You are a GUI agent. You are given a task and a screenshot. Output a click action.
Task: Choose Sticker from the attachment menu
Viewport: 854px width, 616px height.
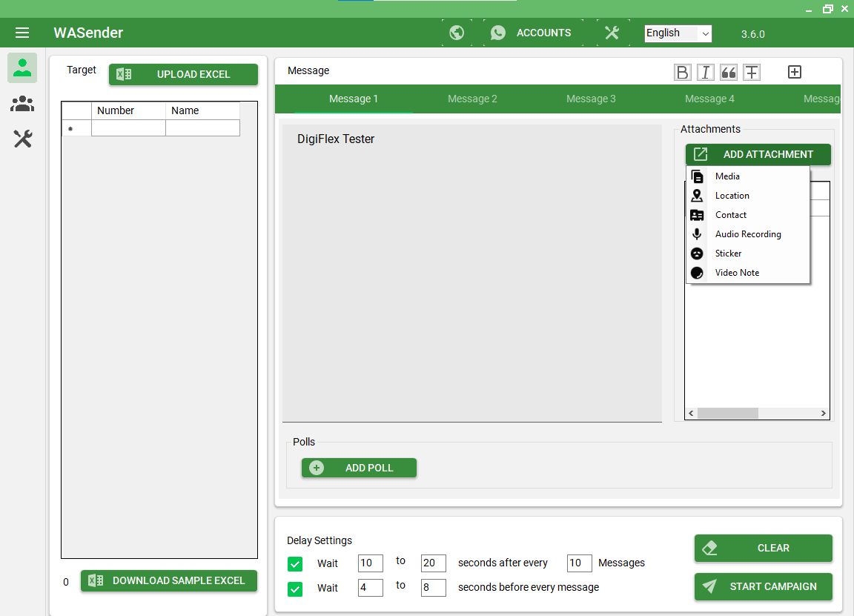pos(748,254)
